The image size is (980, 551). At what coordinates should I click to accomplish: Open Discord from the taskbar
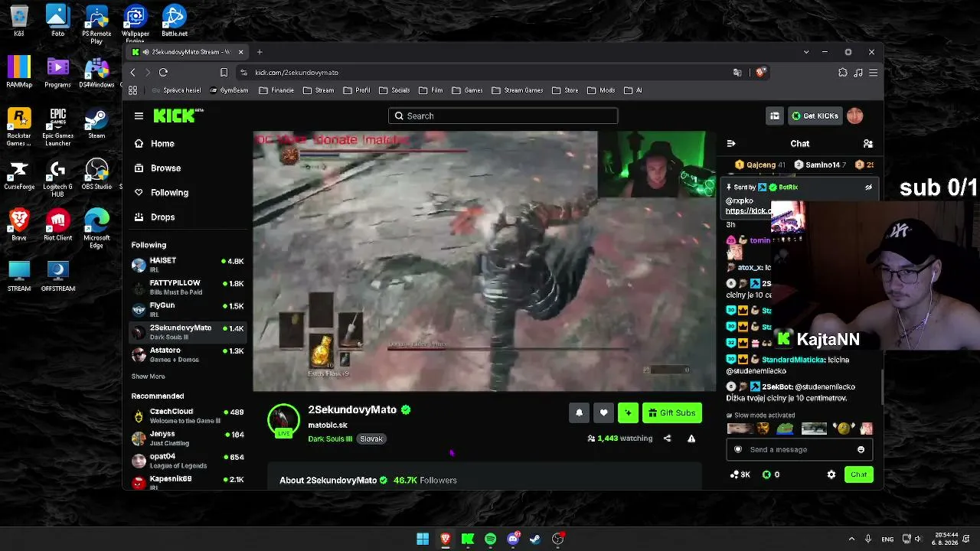513,539
